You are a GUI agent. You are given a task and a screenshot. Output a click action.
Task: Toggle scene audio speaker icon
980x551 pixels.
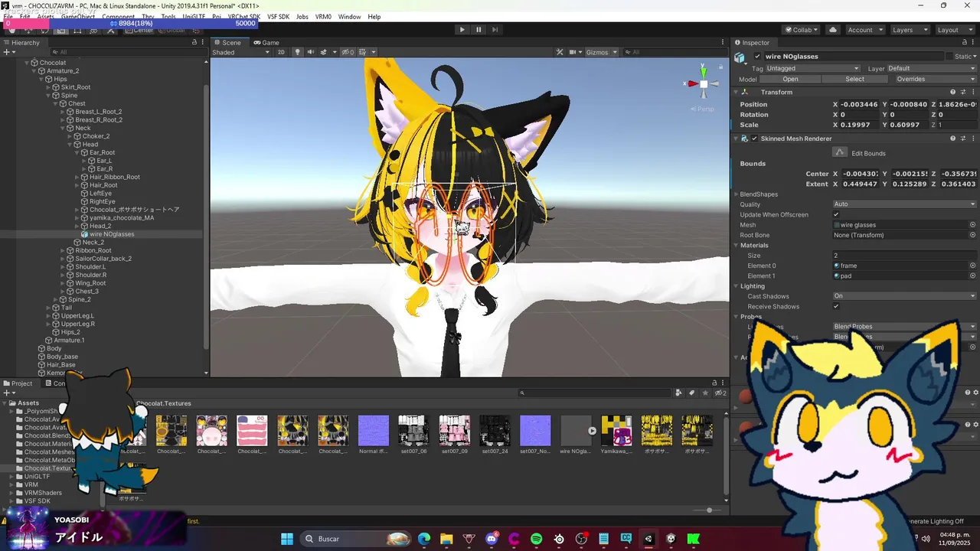[310, 52]
